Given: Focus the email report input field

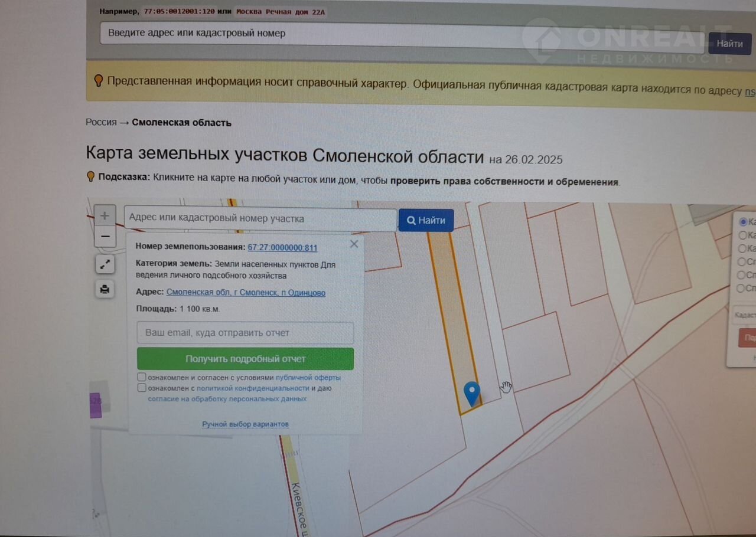Looking at the screenshot, I should click(x=245, y=333).
